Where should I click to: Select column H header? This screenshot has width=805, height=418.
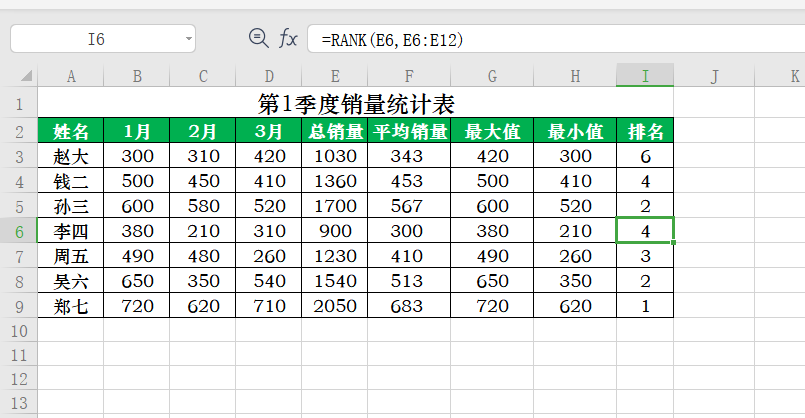(575, 77)
